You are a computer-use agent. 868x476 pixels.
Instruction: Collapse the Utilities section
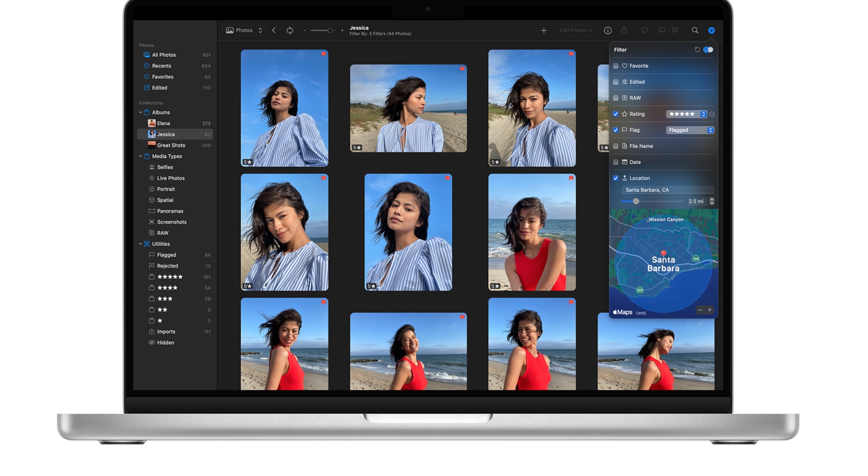[141, 244]
